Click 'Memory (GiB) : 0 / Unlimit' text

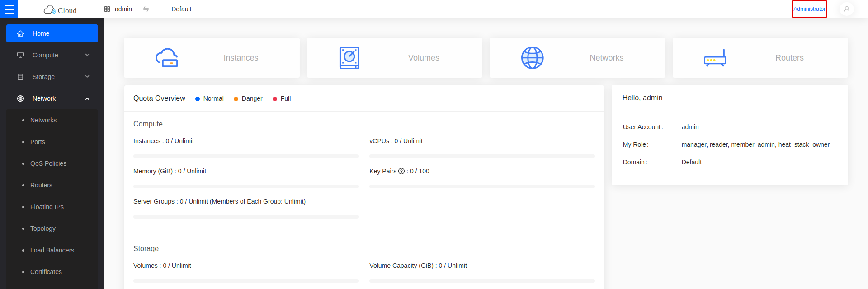click(x=170, y=171)
